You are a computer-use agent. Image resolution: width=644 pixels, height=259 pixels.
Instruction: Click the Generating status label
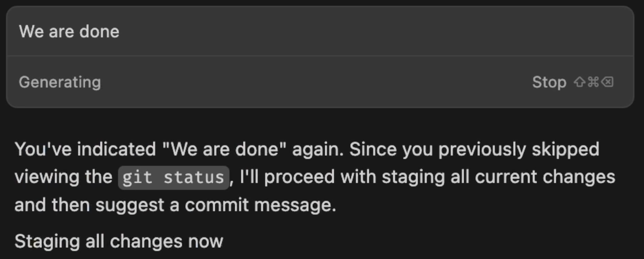pos(60,82)
